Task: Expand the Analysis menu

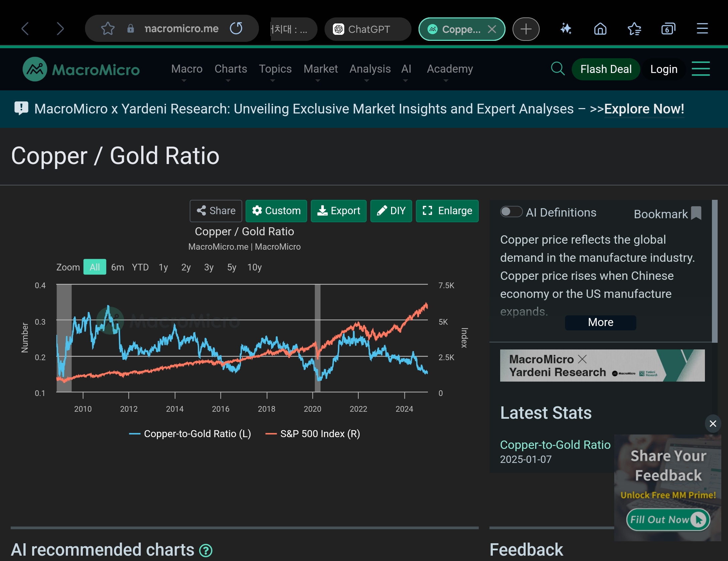Action: click(x=370, y=69)
